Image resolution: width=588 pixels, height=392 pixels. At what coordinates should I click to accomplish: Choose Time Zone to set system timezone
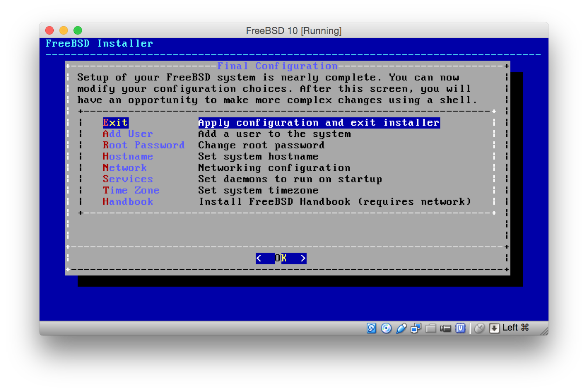pos(131,190)
